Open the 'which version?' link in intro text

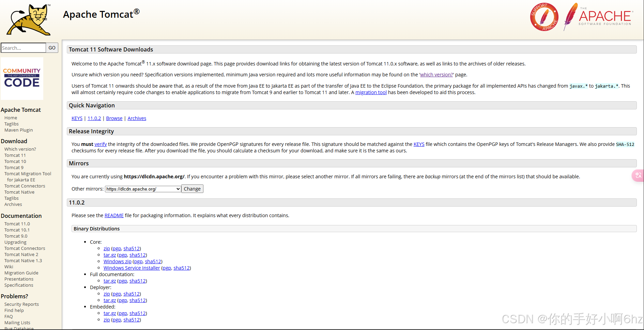[436, 75]
